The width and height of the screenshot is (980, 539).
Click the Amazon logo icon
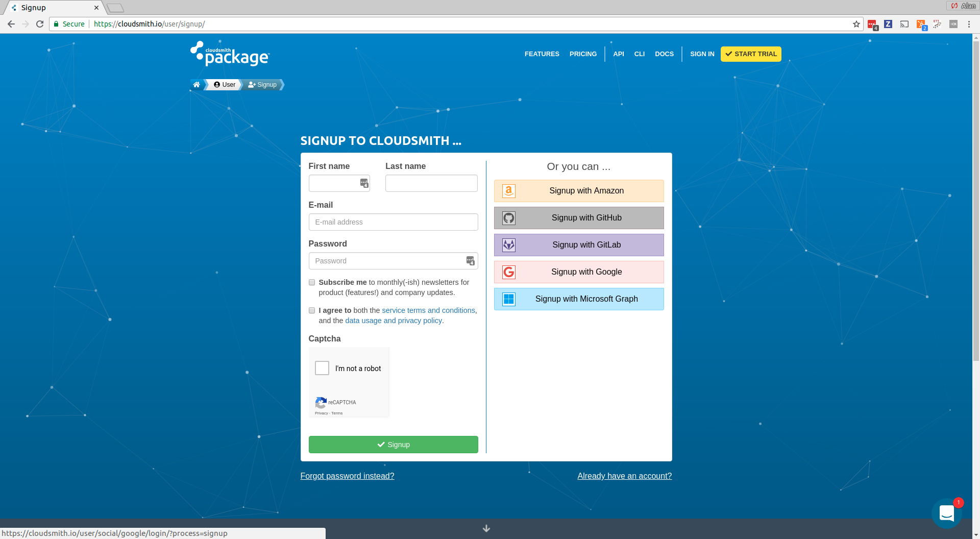[509, 191]
